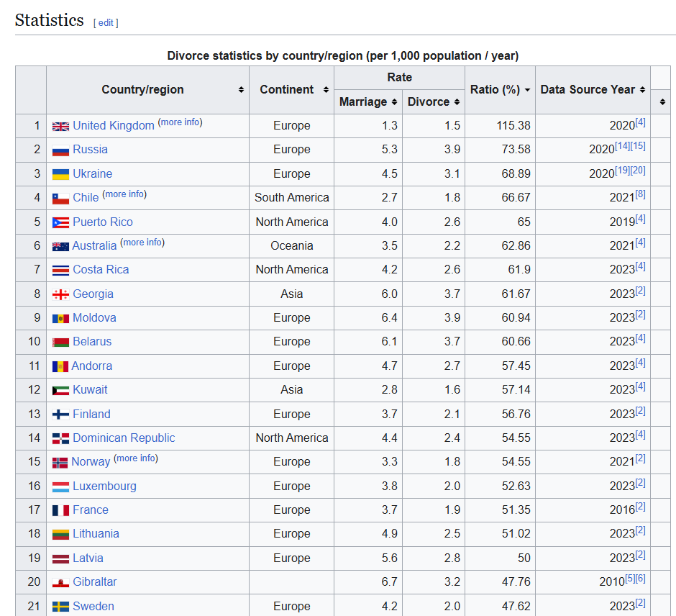Open the Moldova article link
Viewport: 676px width, 616px height.
(94, 317)
